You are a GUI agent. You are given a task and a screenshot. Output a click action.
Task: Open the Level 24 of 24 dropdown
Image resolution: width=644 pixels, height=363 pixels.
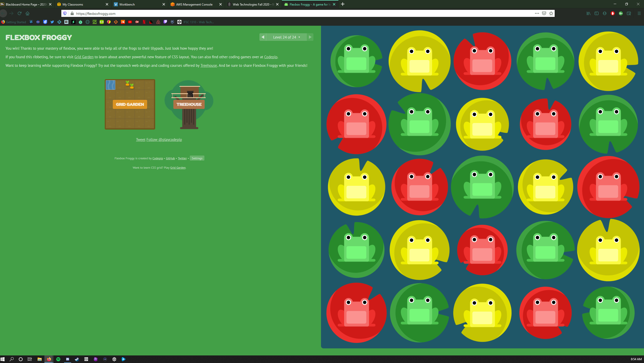[286, 37]
